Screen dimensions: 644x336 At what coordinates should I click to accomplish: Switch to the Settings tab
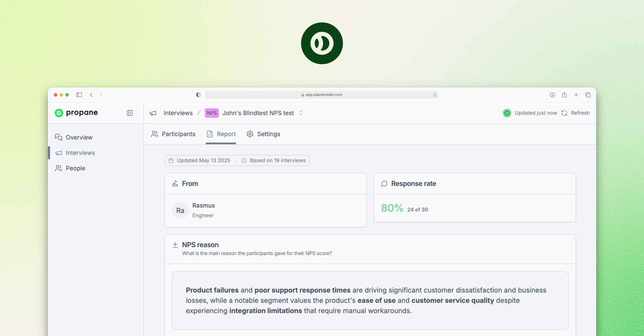[263, 134]
